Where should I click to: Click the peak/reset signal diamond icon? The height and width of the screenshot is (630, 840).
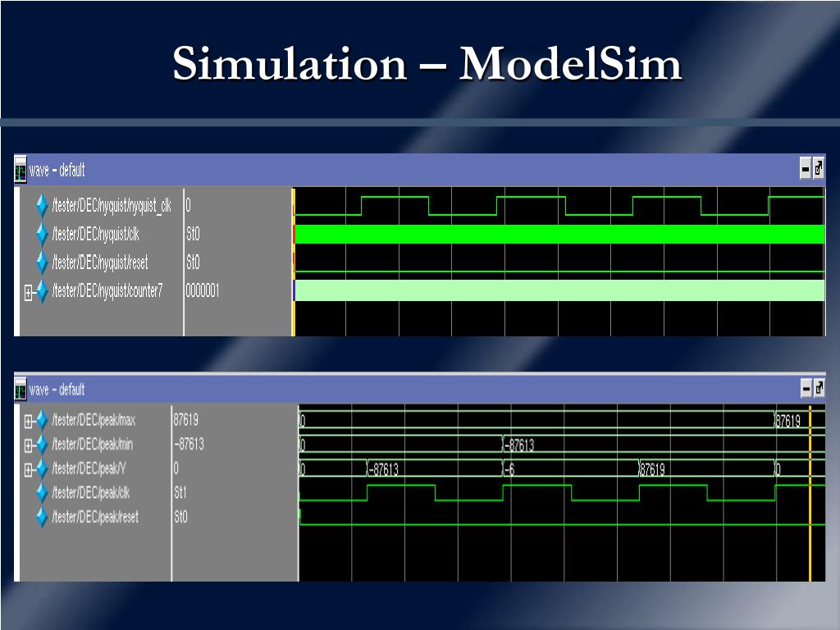pos(43,517)
